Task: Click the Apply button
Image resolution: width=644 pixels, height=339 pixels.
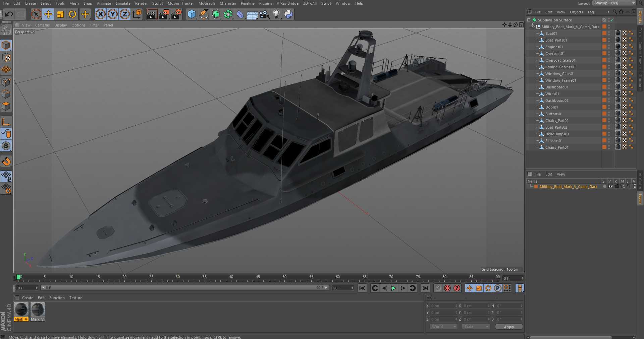Action: [509, 327]
